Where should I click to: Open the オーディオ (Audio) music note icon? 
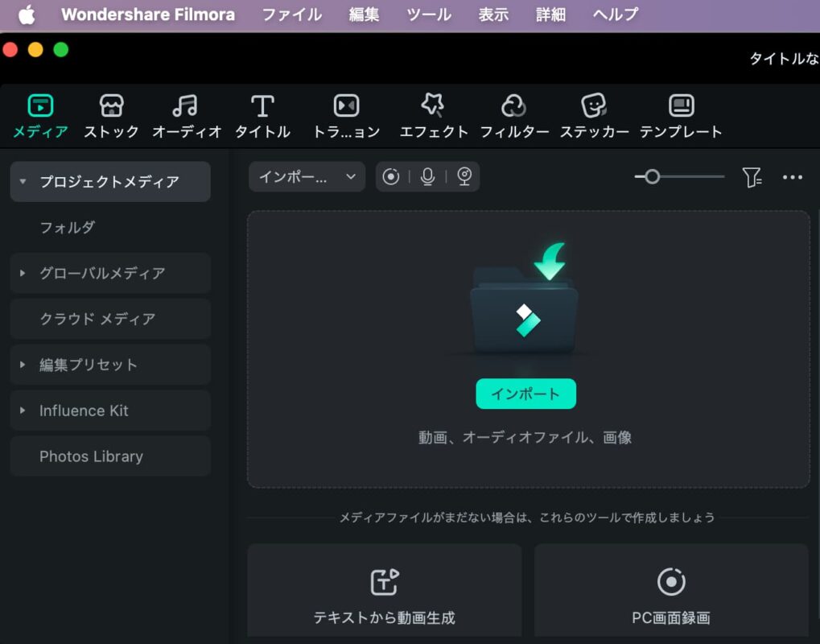point(185,105)
